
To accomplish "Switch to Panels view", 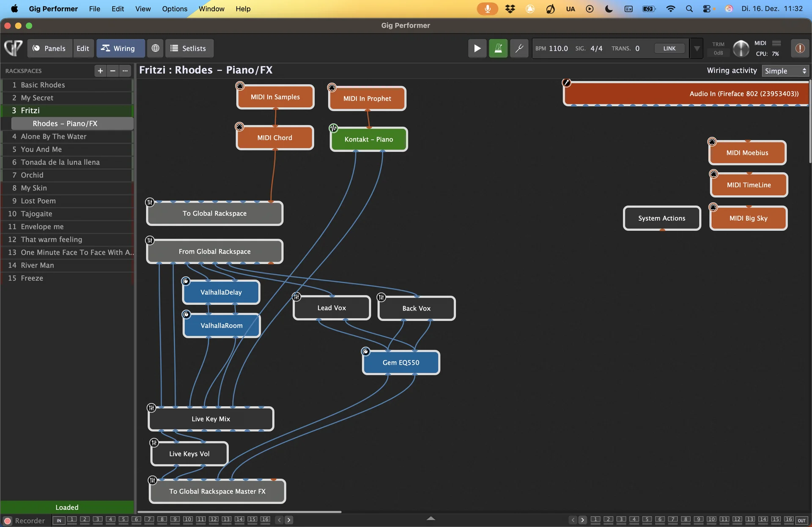I will pyautogui.click(x=49, y=48).
